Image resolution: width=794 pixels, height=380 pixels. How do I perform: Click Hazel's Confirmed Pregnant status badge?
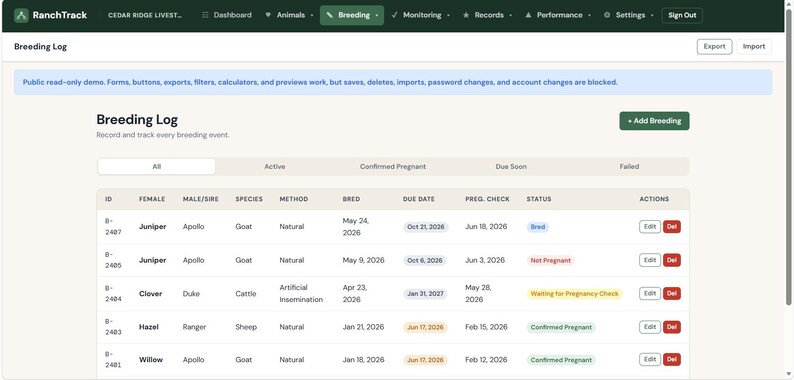tap(561, 327)
